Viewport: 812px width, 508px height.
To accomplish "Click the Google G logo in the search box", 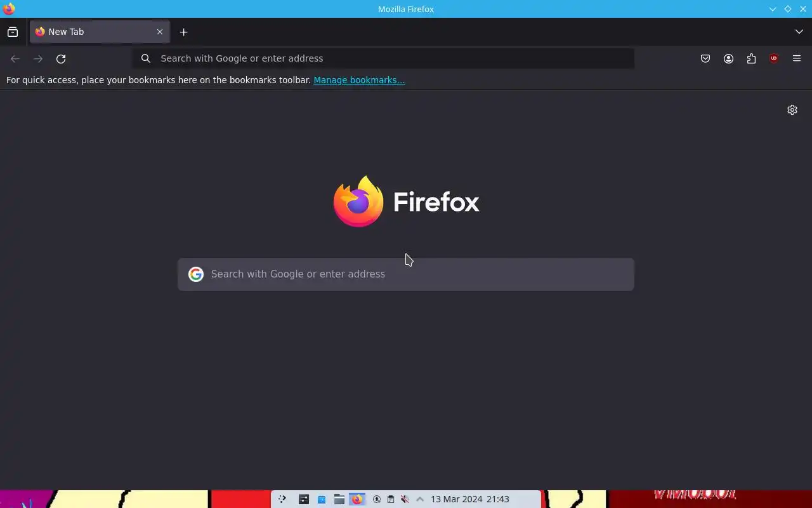I will (196, 274).
